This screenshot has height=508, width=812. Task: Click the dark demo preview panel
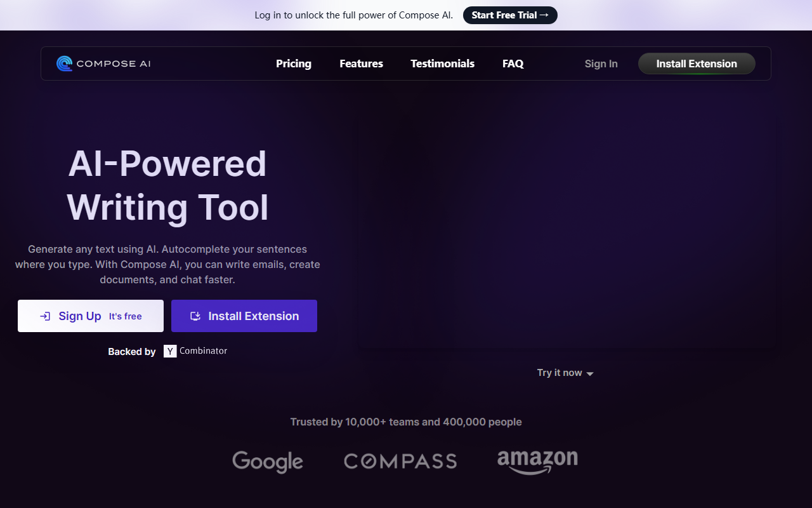565,231
